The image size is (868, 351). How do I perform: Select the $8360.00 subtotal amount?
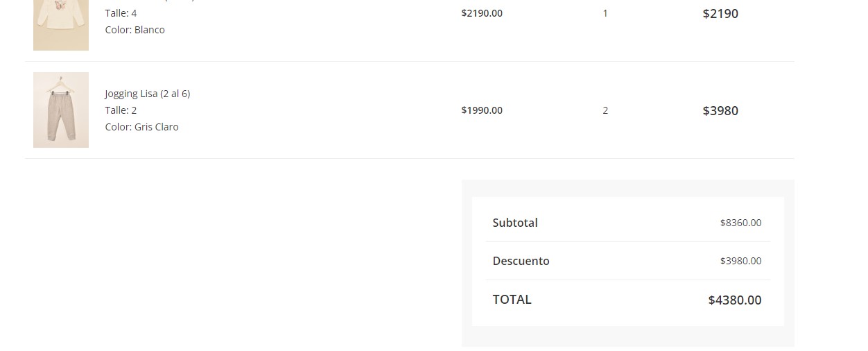740,223
